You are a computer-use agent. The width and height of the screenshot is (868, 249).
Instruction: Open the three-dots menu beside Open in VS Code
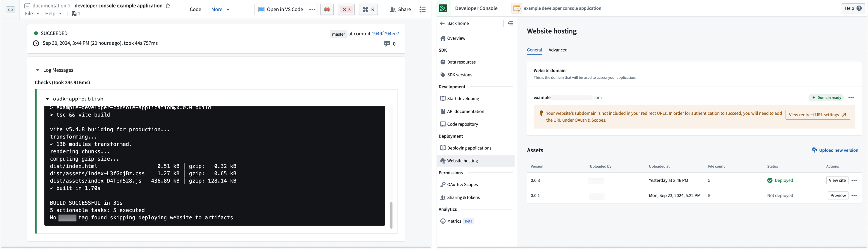click(312, 9)
